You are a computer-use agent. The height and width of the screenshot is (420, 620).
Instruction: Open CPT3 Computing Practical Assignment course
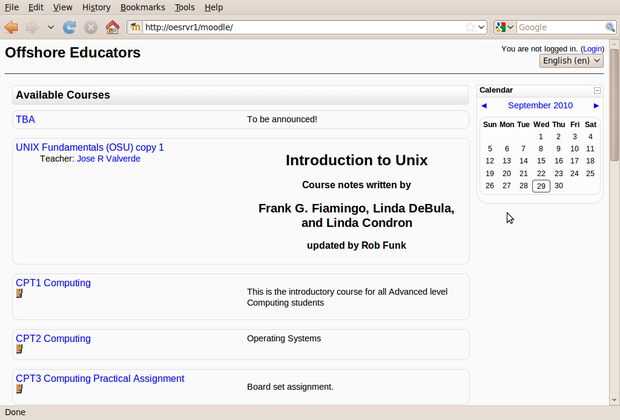[x=100, y=378]
